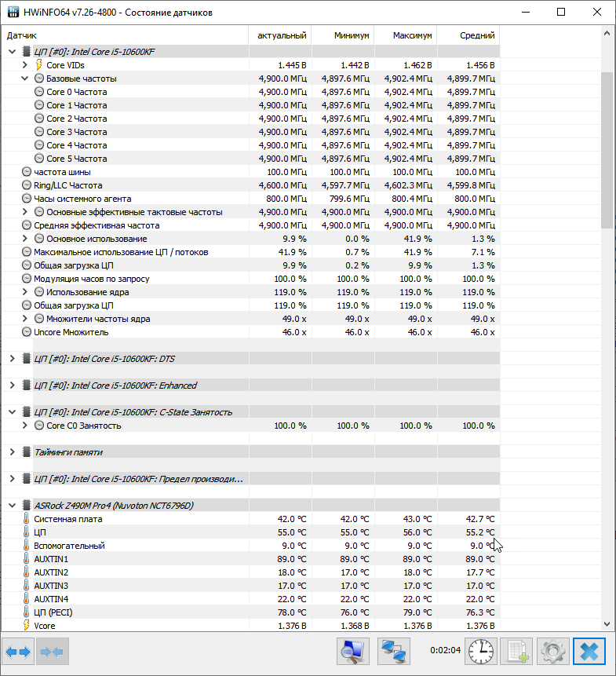Viewport: 616px width, 676px height.
Task: Click the chip icon beside Тайминги памяти
Action: pyautogui.click(x=27, y=451)
